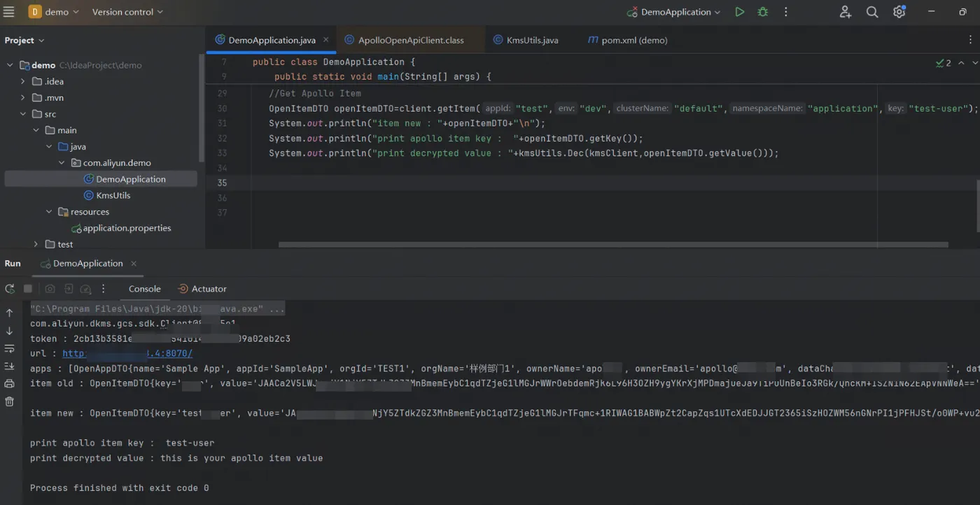Print console output icon
This screenshot has width=980, height=505.
point(9,383)
